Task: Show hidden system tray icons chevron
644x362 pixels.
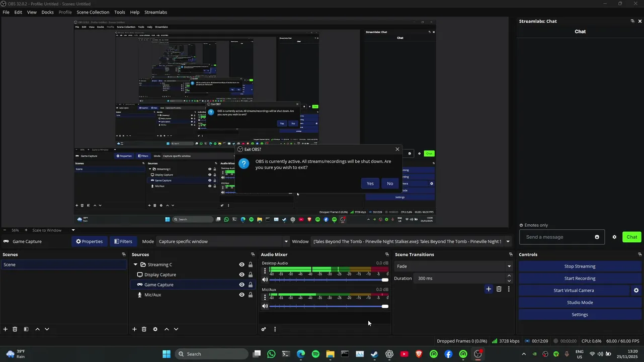Action: (x=524, y=354)
